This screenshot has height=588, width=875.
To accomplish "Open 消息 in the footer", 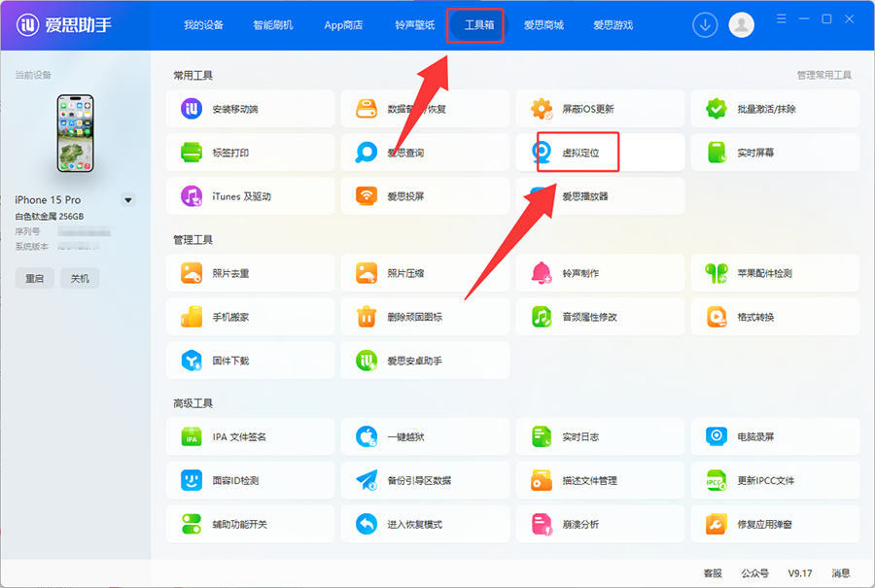I will tap(840, 573).
